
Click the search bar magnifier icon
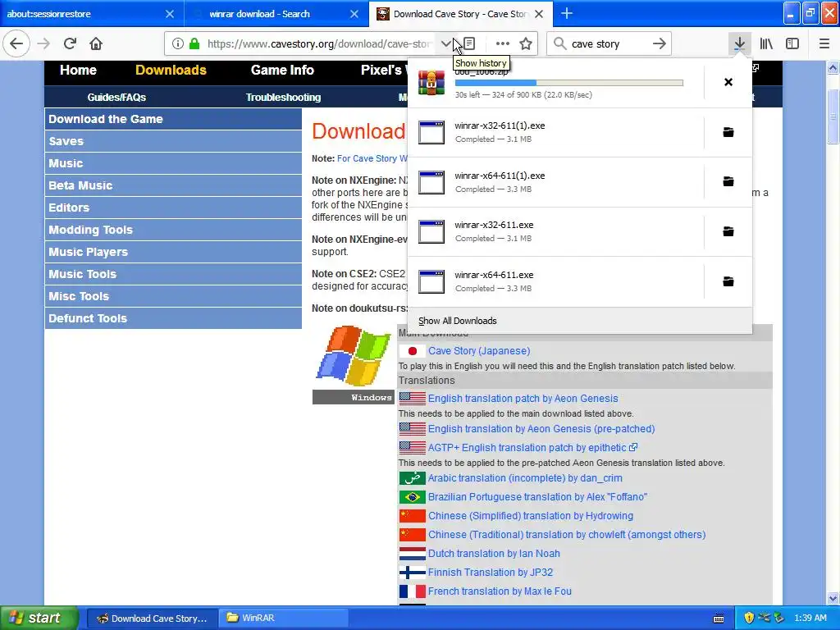coord(559,43)
